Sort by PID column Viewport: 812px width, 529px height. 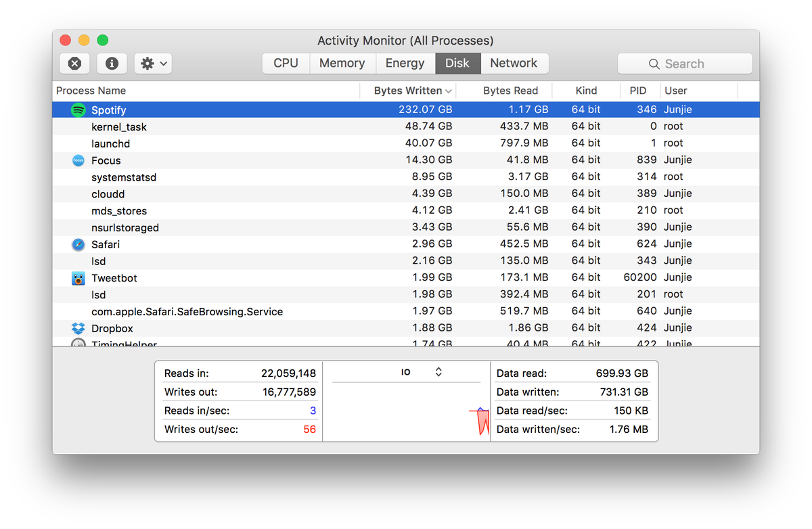pyautogui.click(x=640, y=91)
